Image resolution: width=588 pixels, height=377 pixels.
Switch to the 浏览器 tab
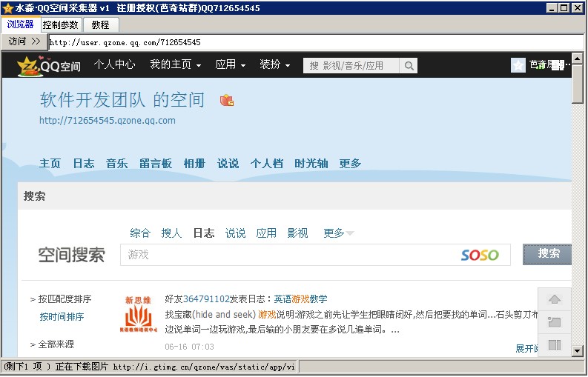20,24
